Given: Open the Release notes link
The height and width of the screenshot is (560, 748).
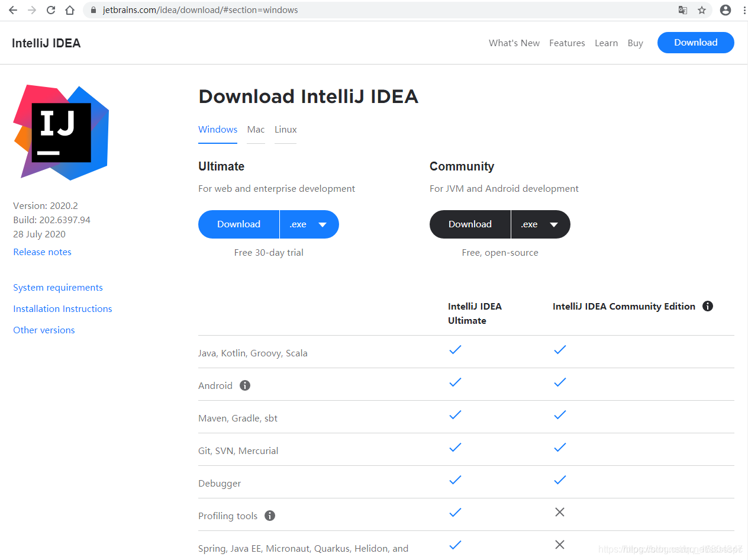Looking at the screenshot, I should point(42,252).
